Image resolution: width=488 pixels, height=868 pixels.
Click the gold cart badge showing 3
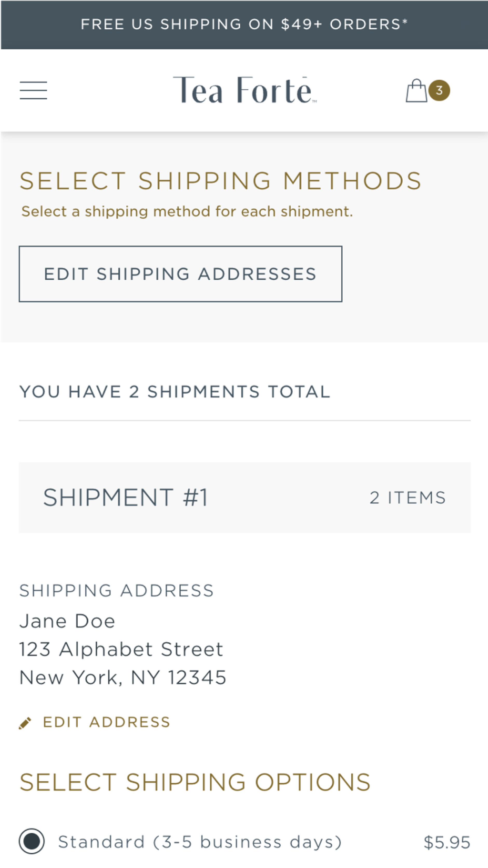point(439,90)
